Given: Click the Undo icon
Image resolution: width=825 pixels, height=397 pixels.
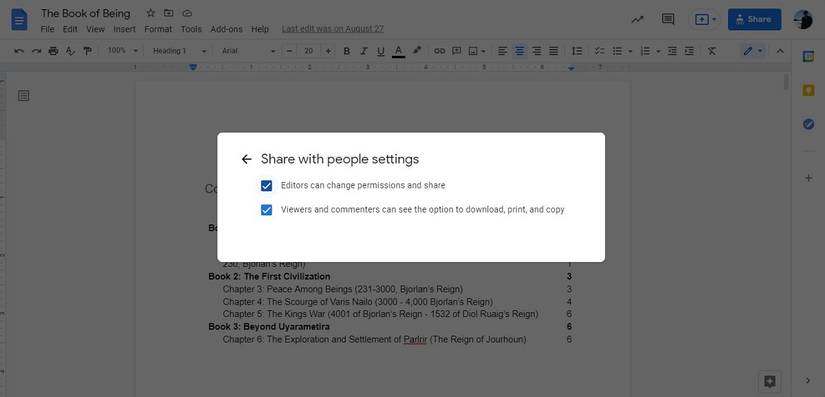Looking at the screenshot, I should point(19,51).
